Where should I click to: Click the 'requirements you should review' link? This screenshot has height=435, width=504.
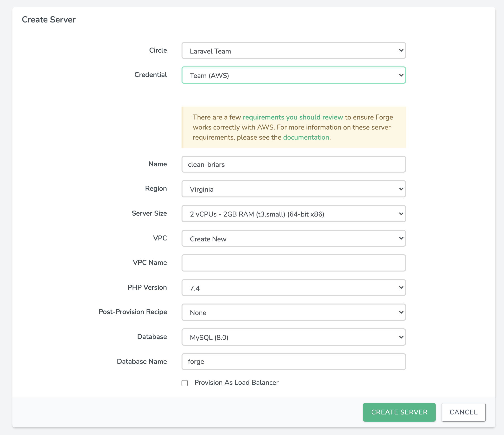point(293,117)
